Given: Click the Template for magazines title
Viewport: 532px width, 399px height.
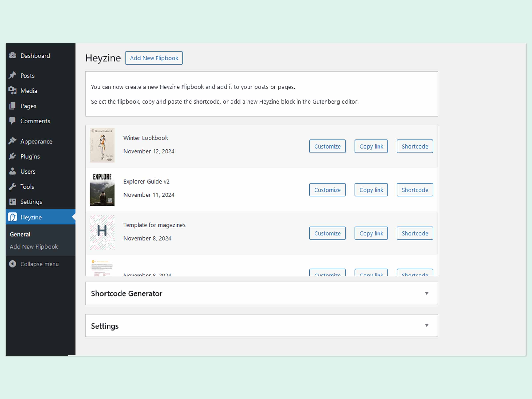Looking at the screenshot, I should pyautogui.click(x=154, y=225).
